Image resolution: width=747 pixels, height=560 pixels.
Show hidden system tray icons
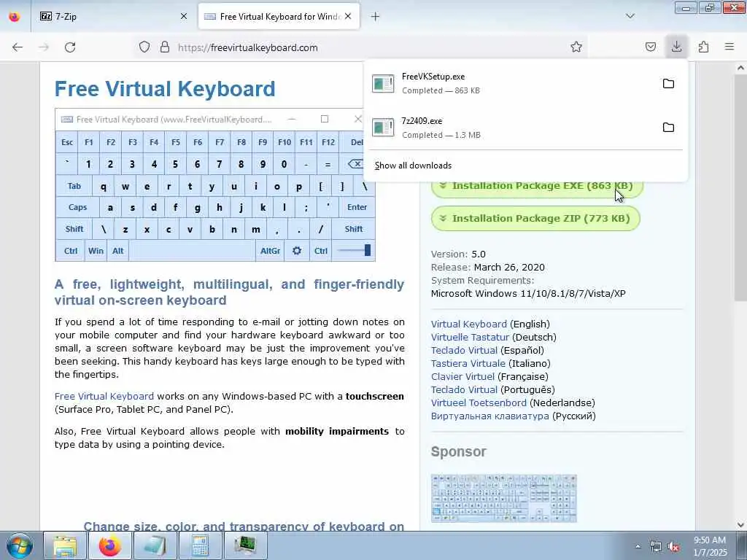(638, 547)
